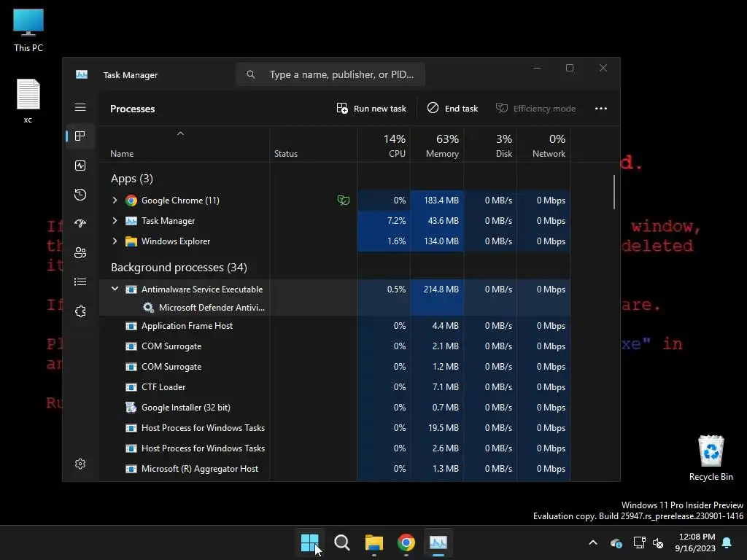Click the notification bell in system tray
Screen dimensions: 747x560
(727, 542)
